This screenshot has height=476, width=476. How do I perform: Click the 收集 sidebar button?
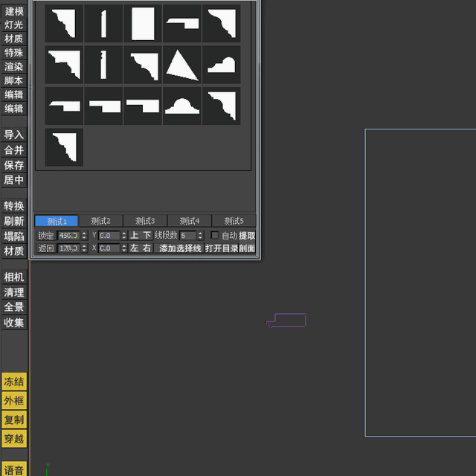(14, 322)
